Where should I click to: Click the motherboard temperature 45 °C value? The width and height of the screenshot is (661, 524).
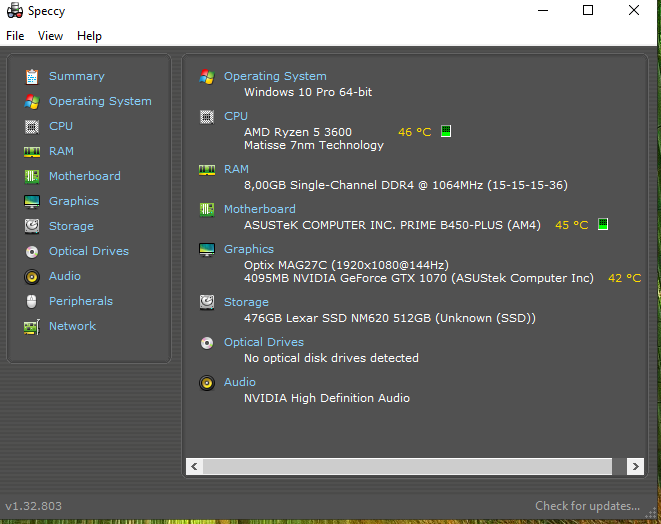(x=572, y=225)
